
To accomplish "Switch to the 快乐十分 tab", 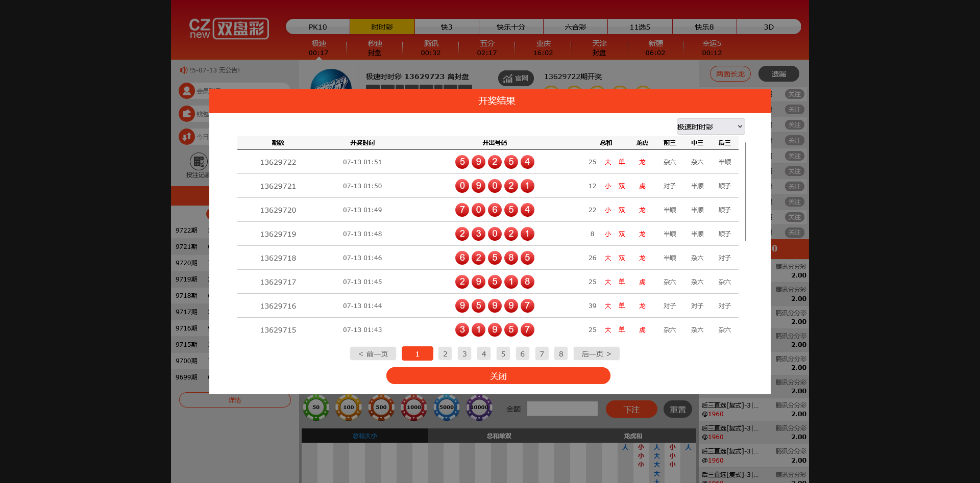I will [x=511, y=27].
